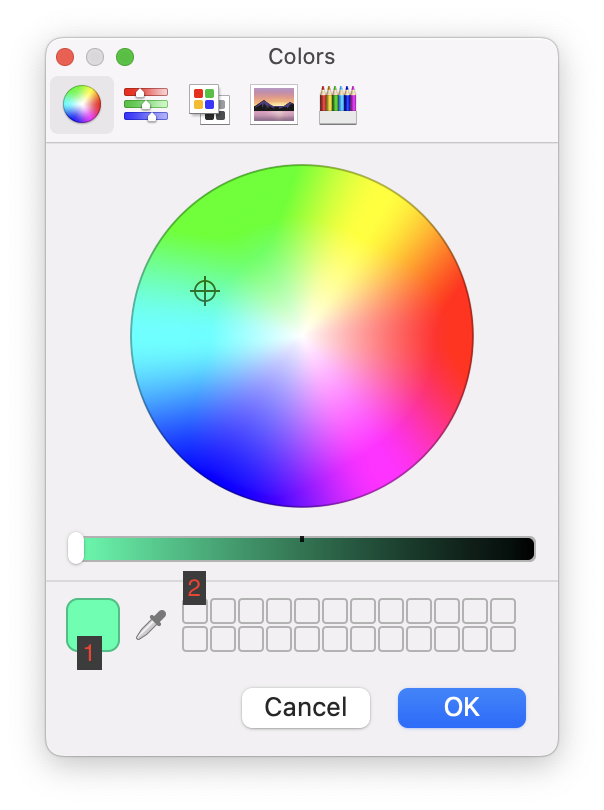Click the current mint green color swatch
This screenshot has height=810, width=604.
tap(93, 625)
